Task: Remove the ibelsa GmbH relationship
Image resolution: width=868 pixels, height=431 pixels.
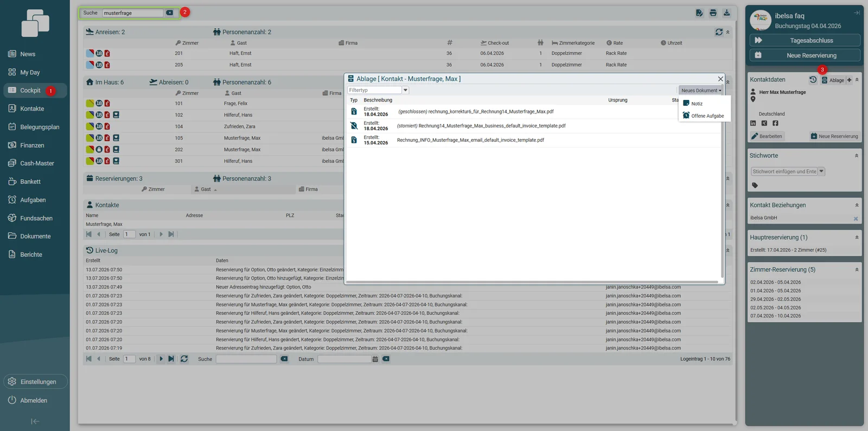Action: pyautogui.click(x=856, y=219)
